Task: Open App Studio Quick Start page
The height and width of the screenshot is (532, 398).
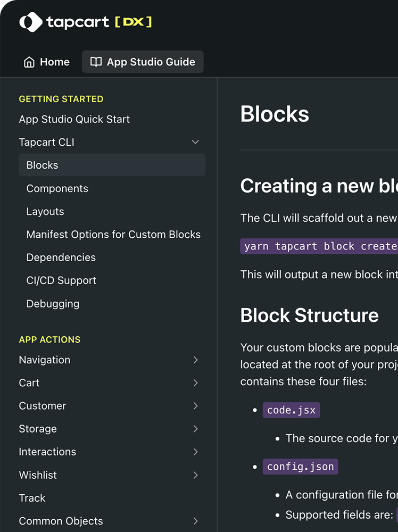Action: point(74,119)
